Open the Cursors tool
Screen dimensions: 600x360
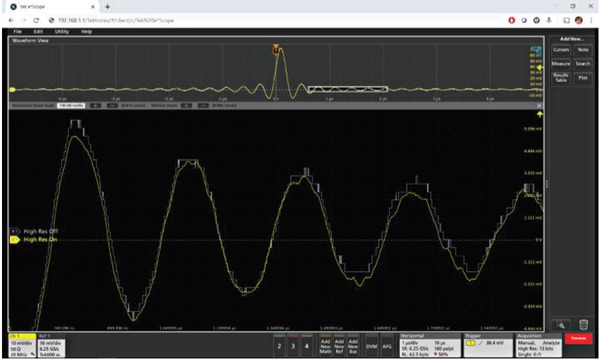click(561, 50)
